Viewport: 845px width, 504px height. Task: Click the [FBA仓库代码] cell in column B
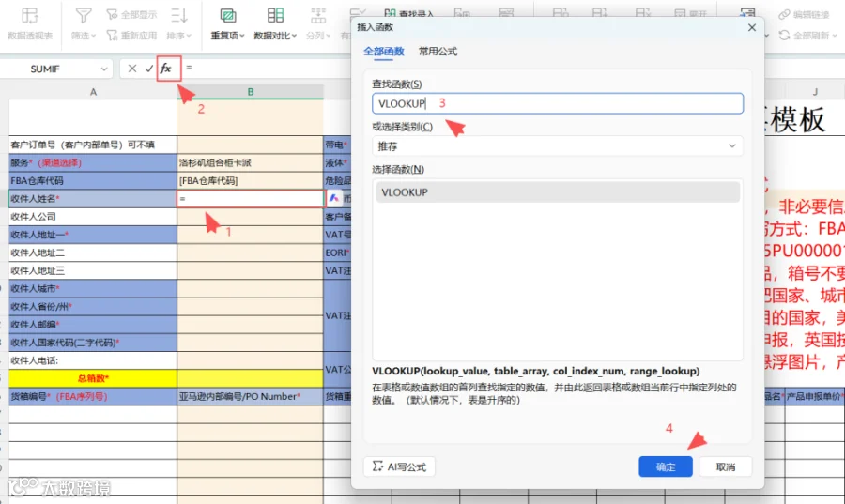(251, 180)
